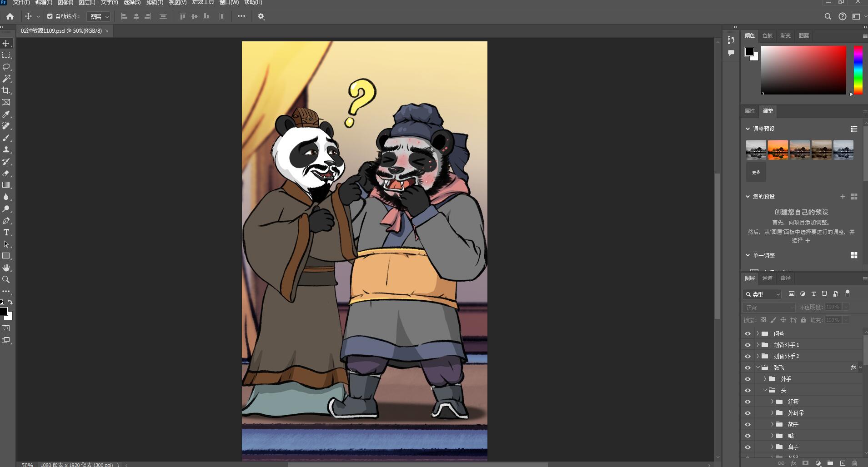
Task: Expand the 外耳朵 layer group
Action: pyautogui.click(x=772, y=413)
